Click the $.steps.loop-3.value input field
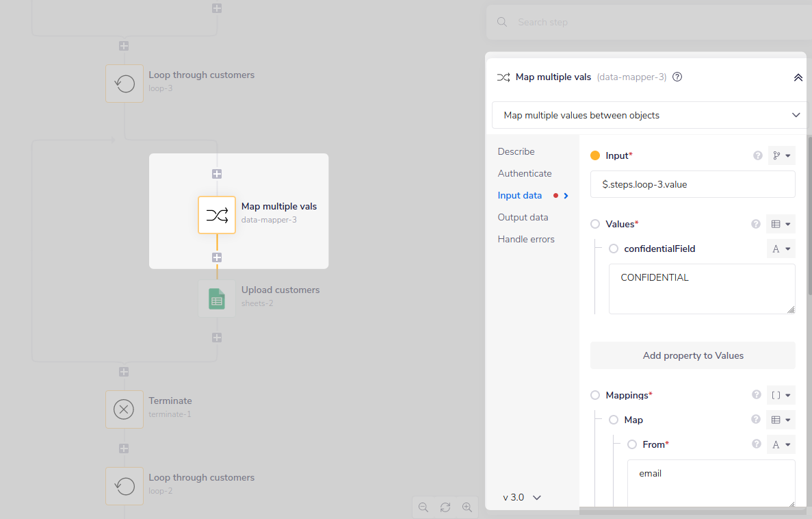 pyautogui.click(x=692, y=183)
